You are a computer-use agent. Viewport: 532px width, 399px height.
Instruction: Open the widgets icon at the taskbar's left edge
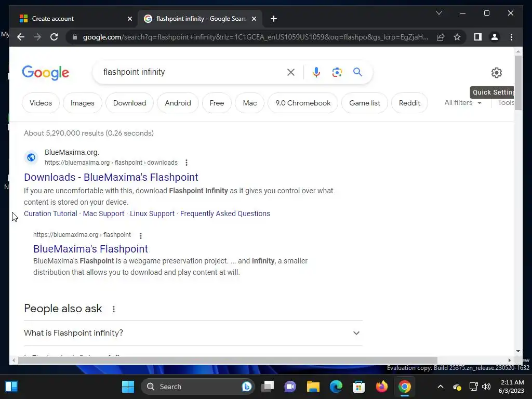point(11,387)
